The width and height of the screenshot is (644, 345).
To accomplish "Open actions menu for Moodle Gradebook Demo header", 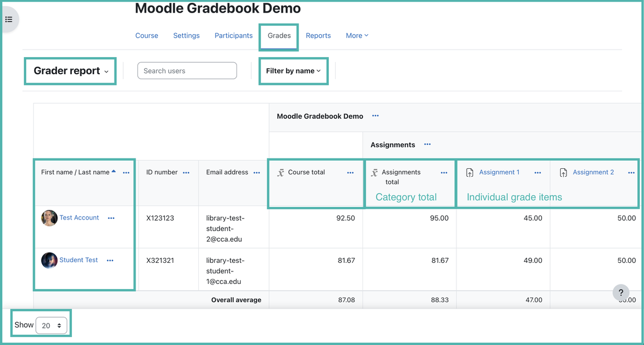I will tap(375, 116).
